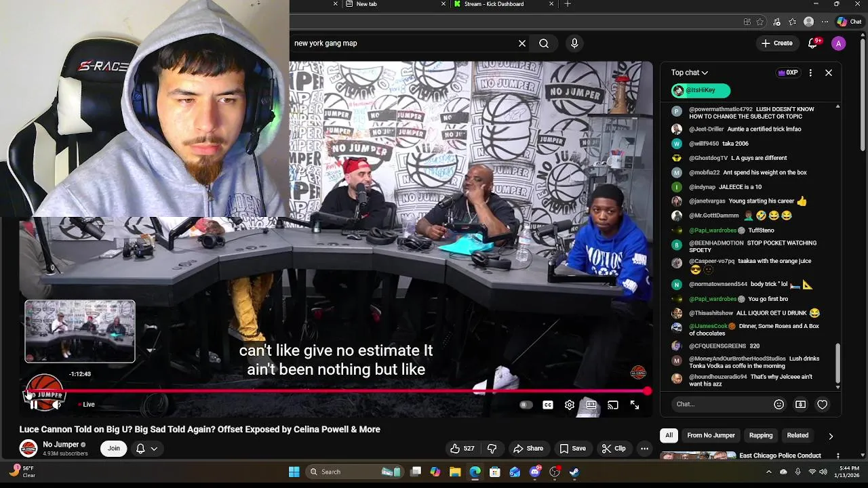The image size is (868, 488).
Task: Open the browser profile icon
Action: click(808, 22)
